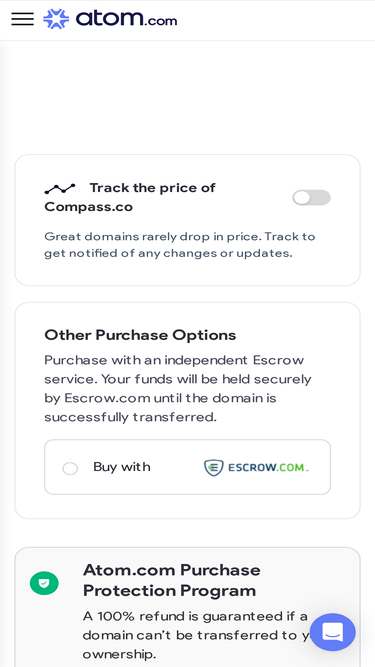Open the live chat widget

(x=332, y=632)
